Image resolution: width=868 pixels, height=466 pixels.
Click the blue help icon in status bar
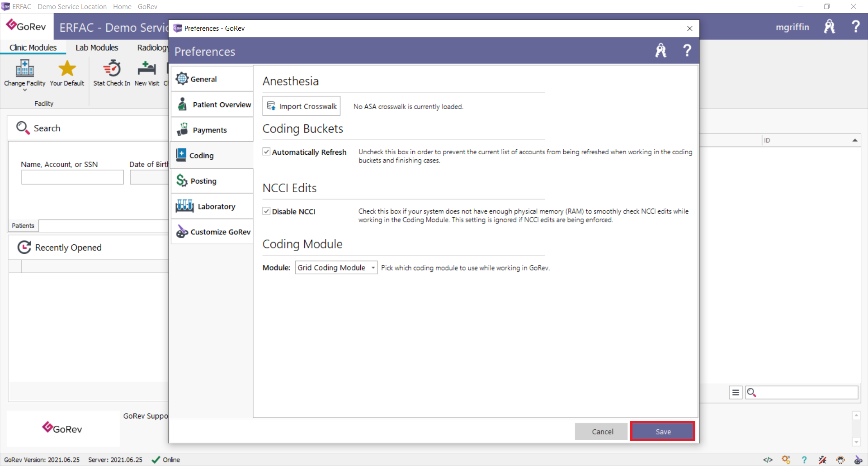pyautogui.click(x=804, y=460)
